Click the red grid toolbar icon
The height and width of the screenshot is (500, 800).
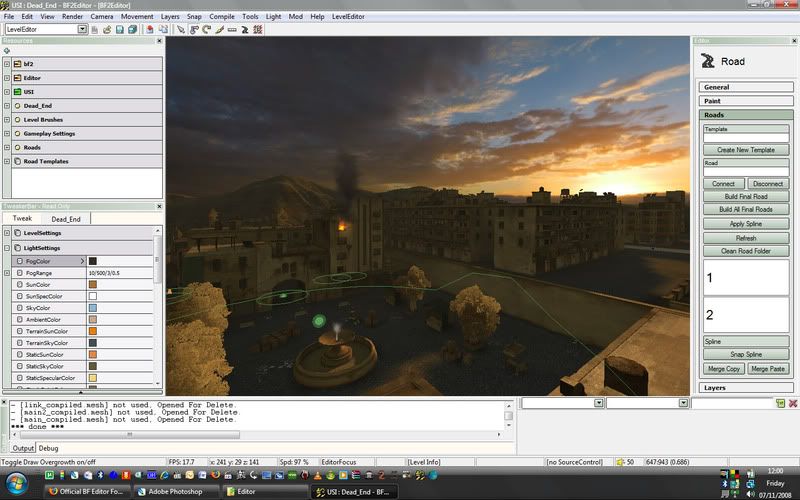point(258,30)
